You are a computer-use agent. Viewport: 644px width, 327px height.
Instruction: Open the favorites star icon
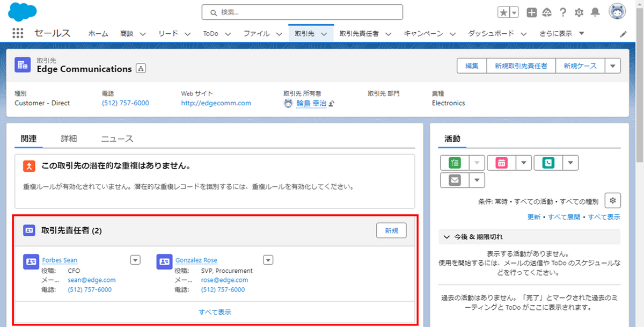point(503,12)
